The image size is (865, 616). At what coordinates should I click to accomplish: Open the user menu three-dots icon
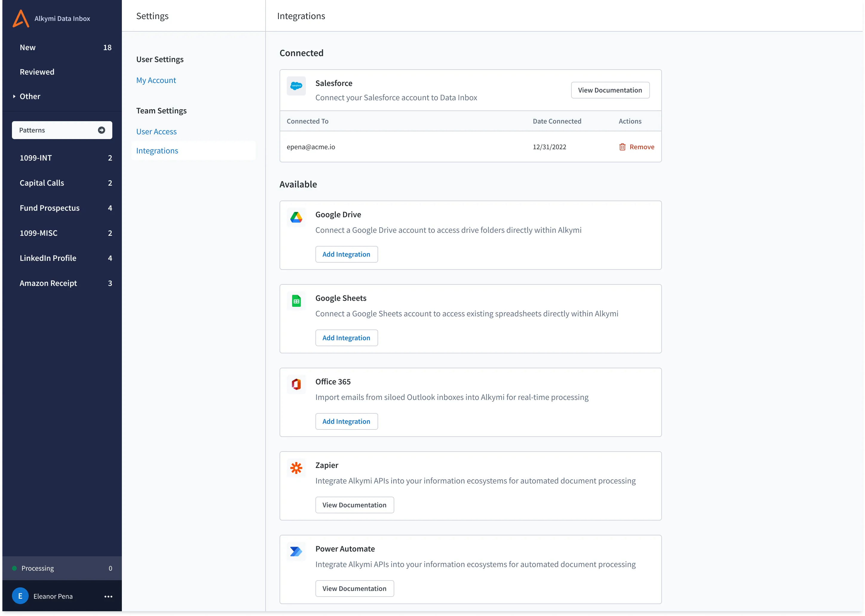[x=108, y=597]
